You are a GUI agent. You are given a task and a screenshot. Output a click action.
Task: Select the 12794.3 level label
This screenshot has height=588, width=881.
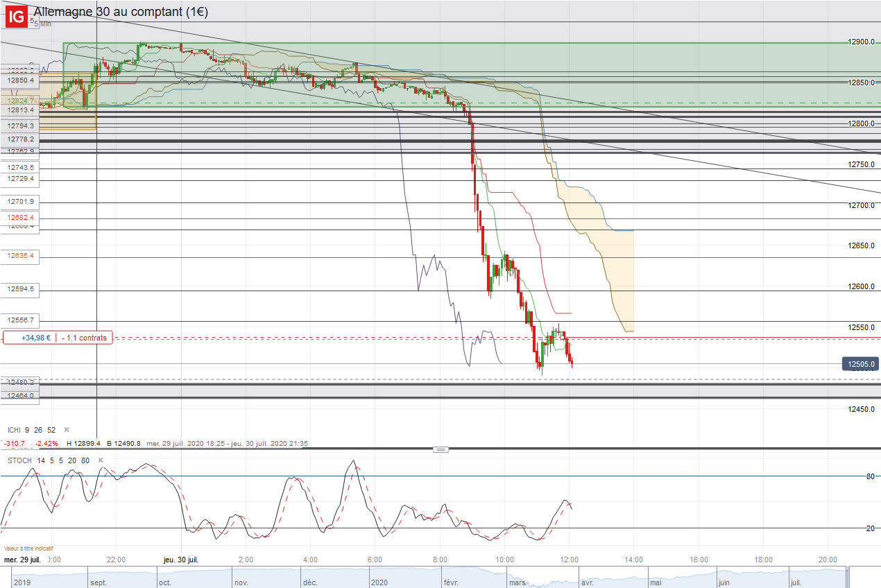(x=21, y=126)
